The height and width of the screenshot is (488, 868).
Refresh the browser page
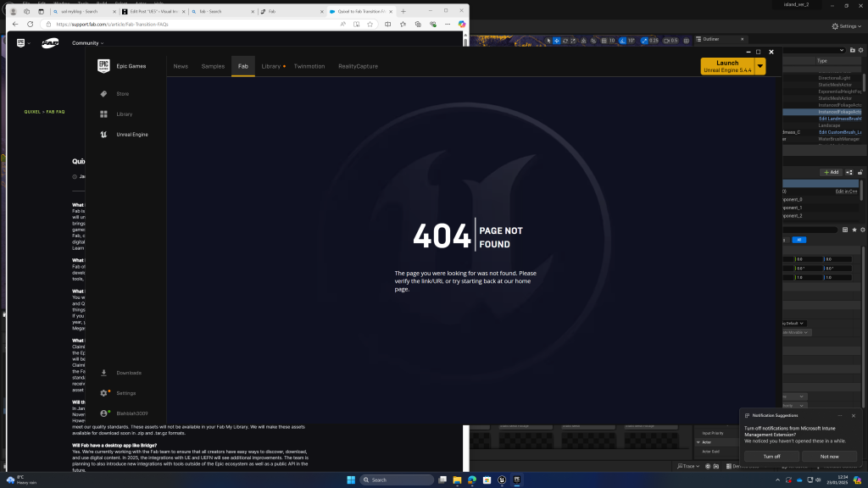coord(31,25)
